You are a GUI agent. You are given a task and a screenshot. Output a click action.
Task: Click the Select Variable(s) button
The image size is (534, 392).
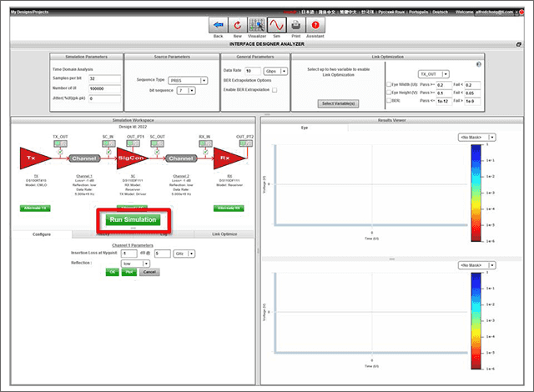click(339, 103)
